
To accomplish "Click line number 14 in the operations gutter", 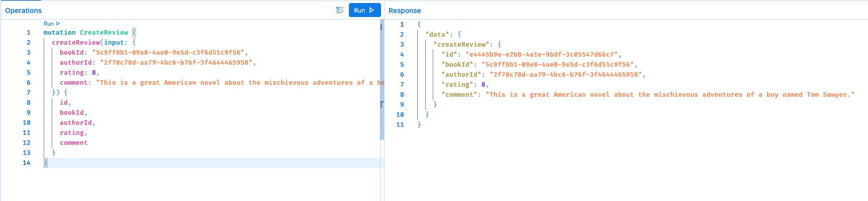I will pyautogui.click(x=27, y=163).
